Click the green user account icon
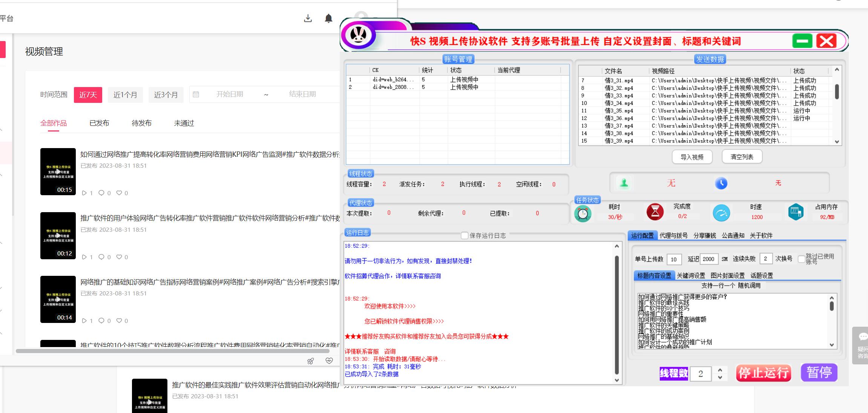Viewport: 868px width, 413px height. click(x=624, y=183)
